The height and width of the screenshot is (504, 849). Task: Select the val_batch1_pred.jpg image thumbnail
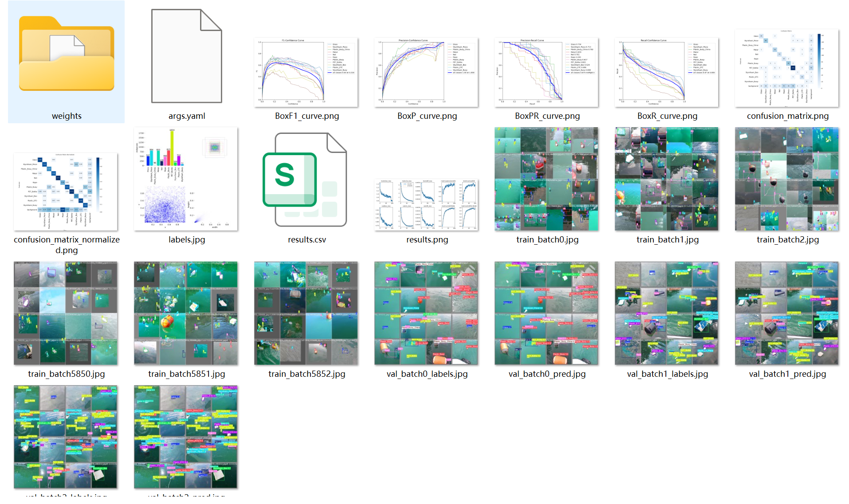(787, 313)
